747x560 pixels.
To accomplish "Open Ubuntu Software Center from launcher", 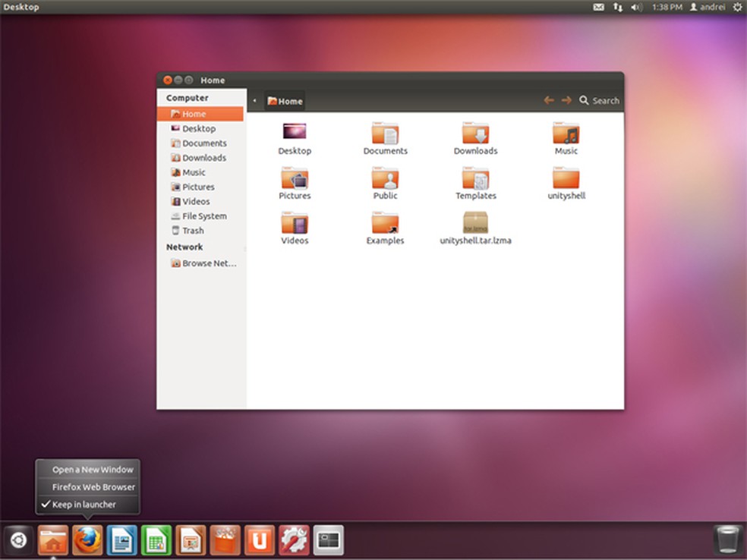I will click(225, 540).
